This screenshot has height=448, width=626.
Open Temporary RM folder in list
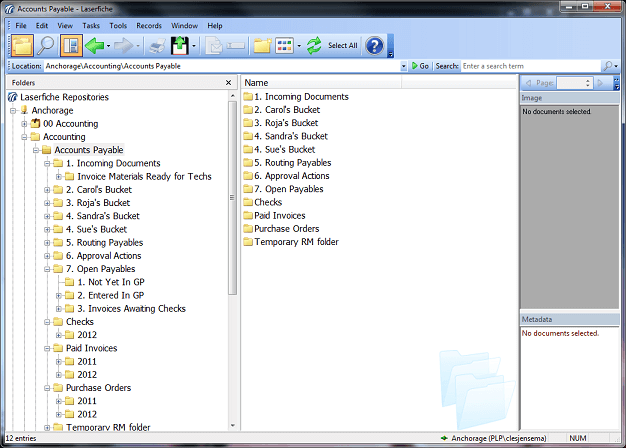point(291,242)
